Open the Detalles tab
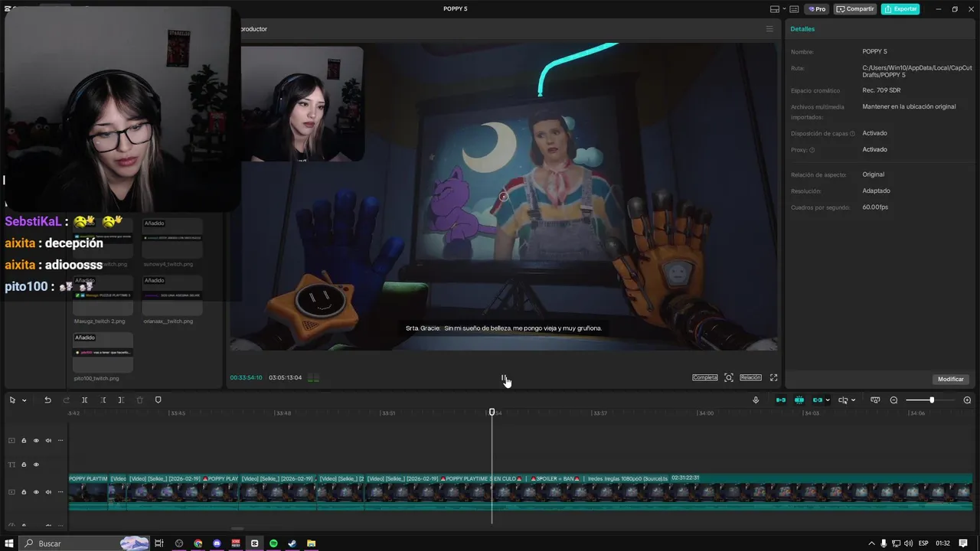The image size is (980, 551). (x=802, y=29)
